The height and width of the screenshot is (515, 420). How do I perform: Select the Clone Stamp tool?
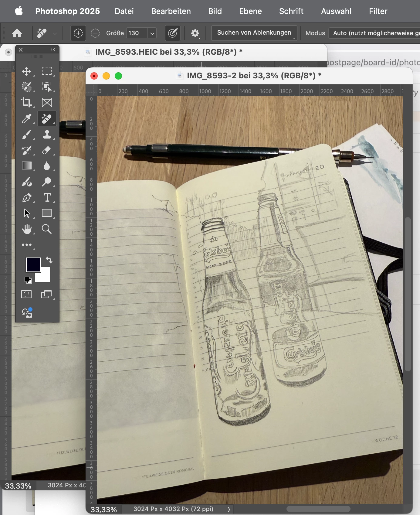tap(47, 134)
